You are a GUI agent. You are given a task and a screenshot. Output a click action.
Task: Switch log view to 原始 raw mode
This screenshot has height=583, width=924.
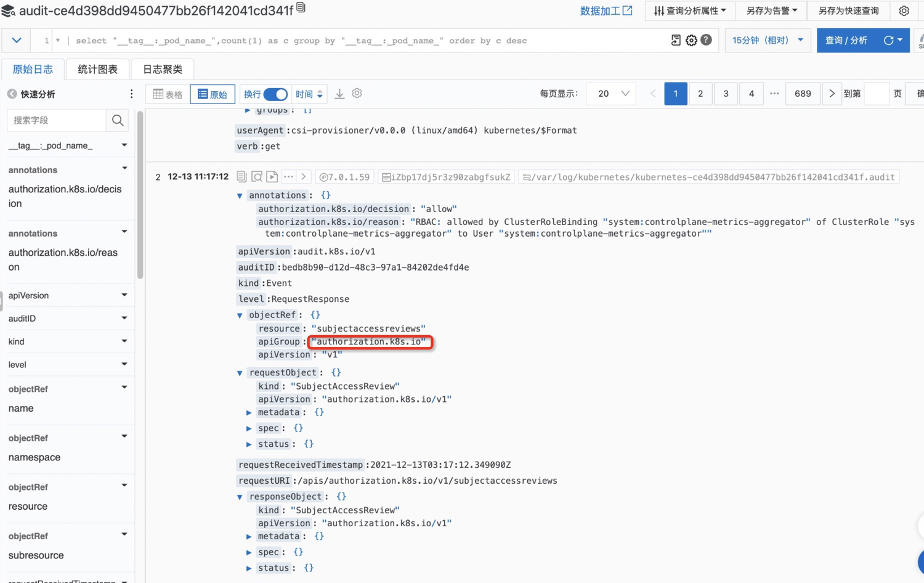pyautogui.click(x=213, y=94)
